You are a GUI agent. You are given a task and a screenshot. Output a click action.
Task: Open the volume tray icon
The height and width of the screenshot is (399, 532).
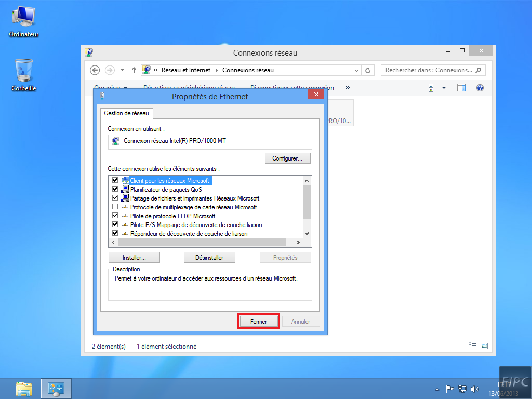coord(475,389)
